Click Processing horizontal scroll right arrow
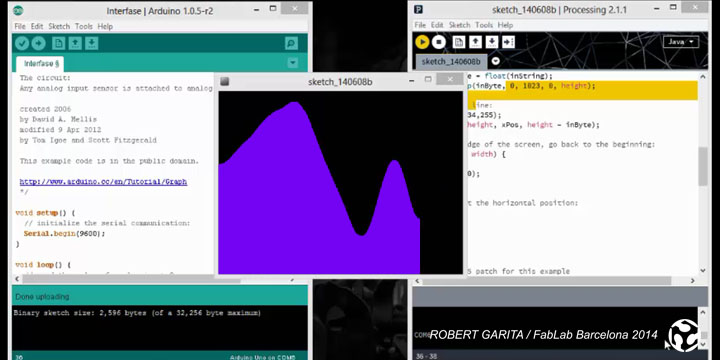This screenshot has height=360, width=720. pyautogui.click(x=693, y=281)
